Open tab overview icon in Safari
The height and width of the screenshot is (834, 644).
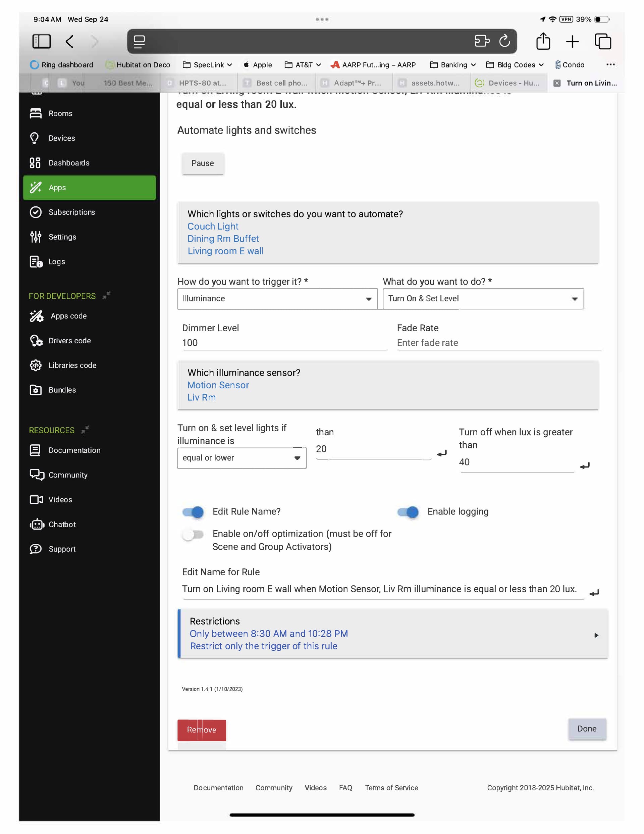click(x=602, y=41)
